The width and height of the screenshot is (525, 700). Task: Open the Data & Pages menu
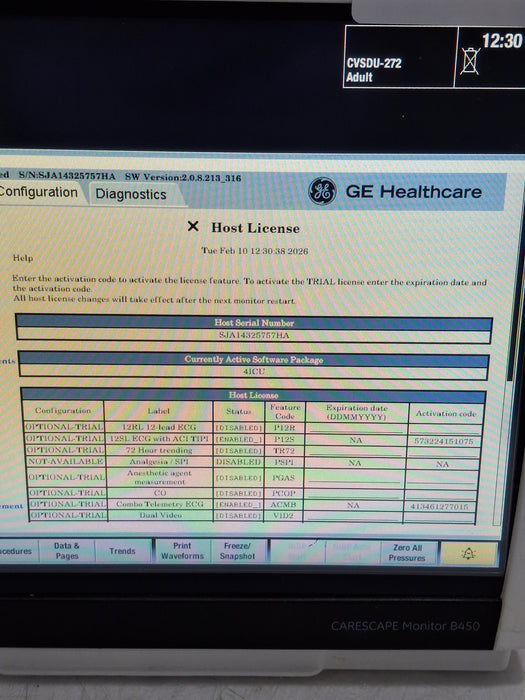point(67,551)
